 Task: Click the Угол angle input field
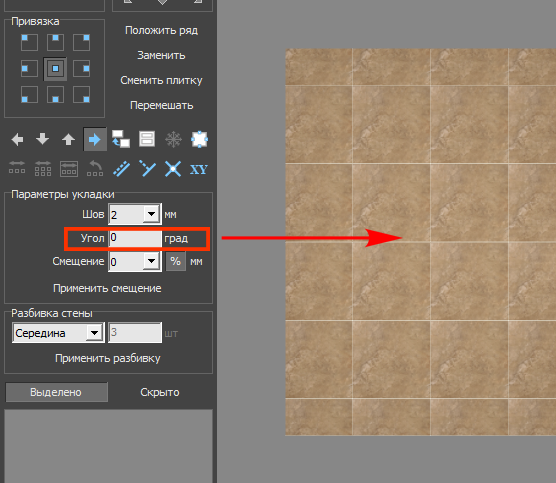135,238
